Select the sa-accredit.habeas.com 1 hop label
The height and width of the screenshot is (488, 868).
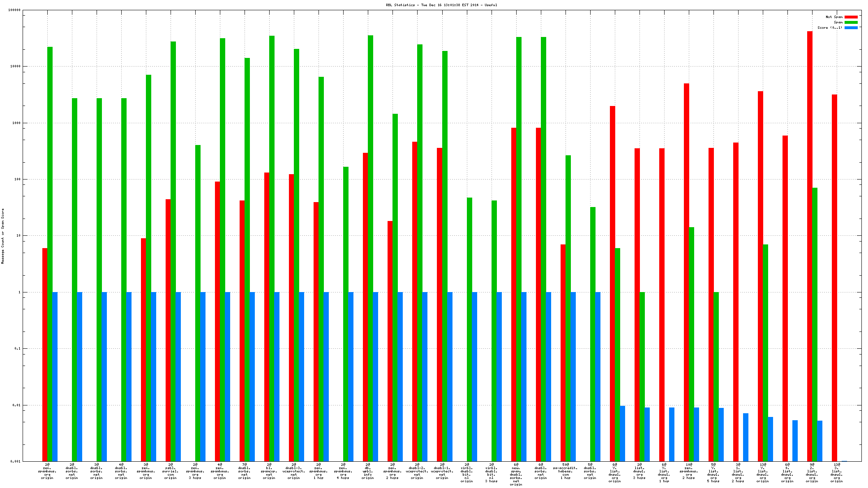click(x=565, y=471)
